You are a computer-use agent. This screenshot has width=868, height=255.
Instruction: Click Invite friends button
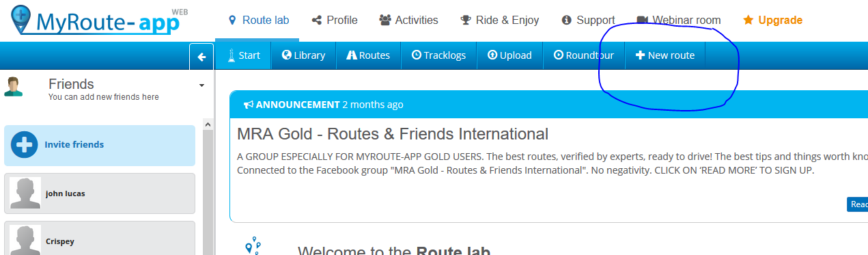pos(100,145)
